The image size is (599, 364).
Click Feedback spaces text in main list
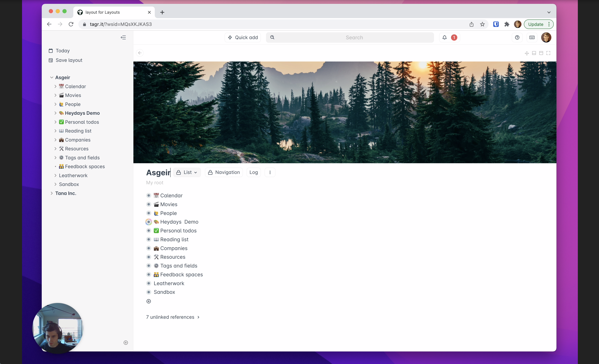[181, 274]
